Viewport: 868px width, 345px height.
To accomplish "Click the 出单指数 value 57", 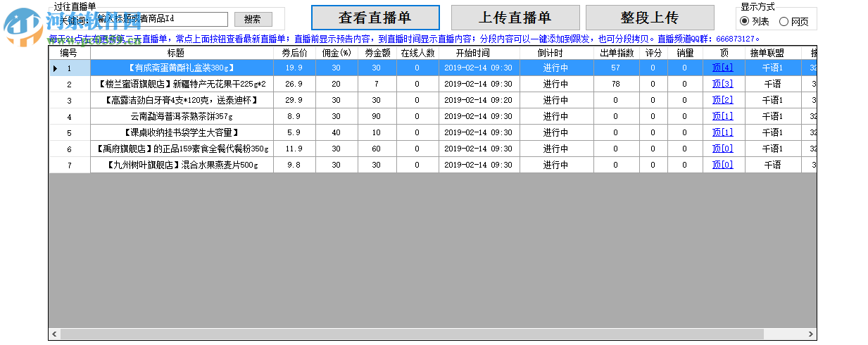I will click(x=616, y=68).
